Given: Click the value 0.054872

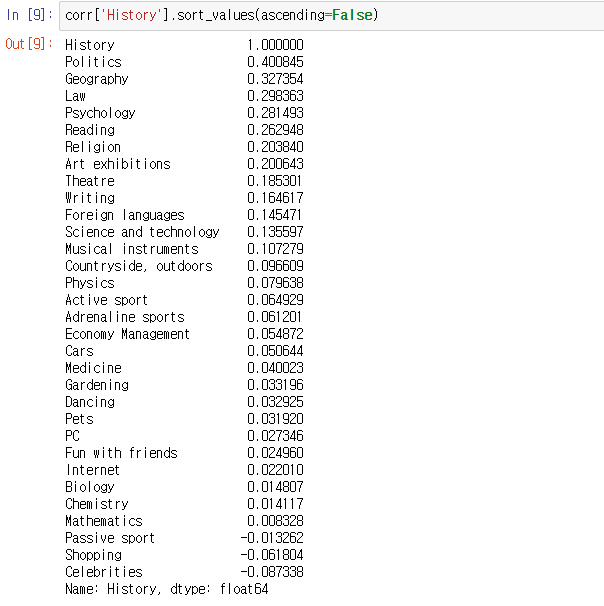Looking at the screenshot, I should point(275,334).
